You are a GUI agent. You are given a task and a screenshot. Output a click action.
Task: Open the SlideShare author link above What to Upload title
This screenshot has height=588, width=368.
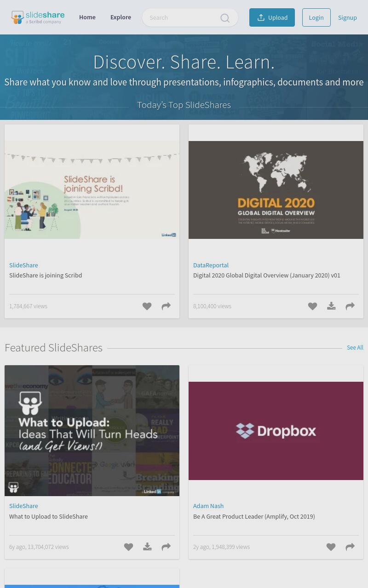click(x=23, y=506)
